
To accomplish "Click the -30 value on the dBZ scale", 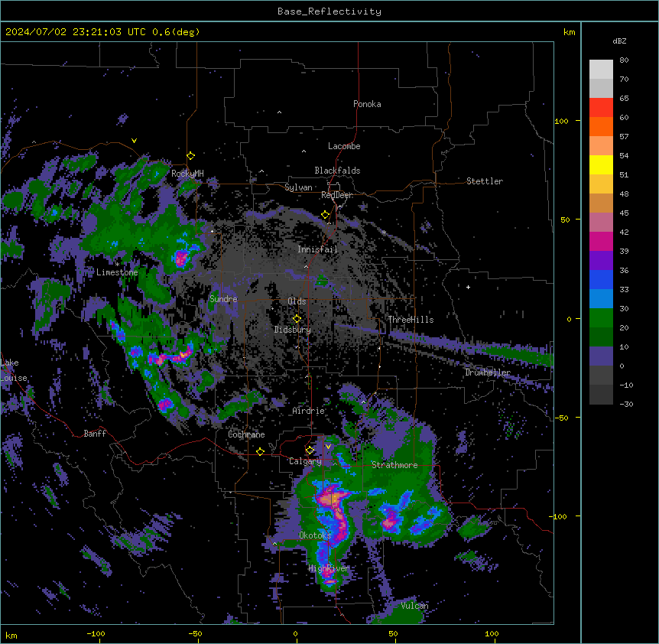I will point(626,404).
